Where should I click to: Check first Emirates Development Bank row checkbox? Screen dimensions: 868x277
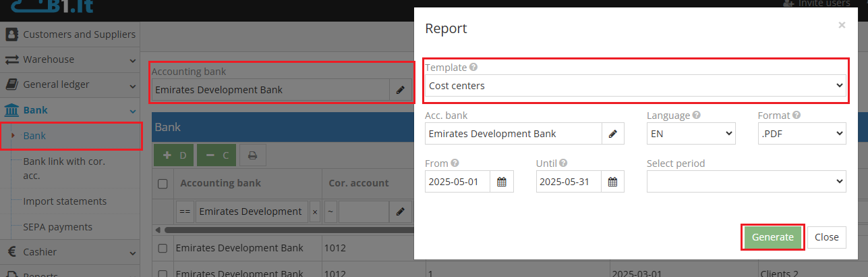(163, 248)
